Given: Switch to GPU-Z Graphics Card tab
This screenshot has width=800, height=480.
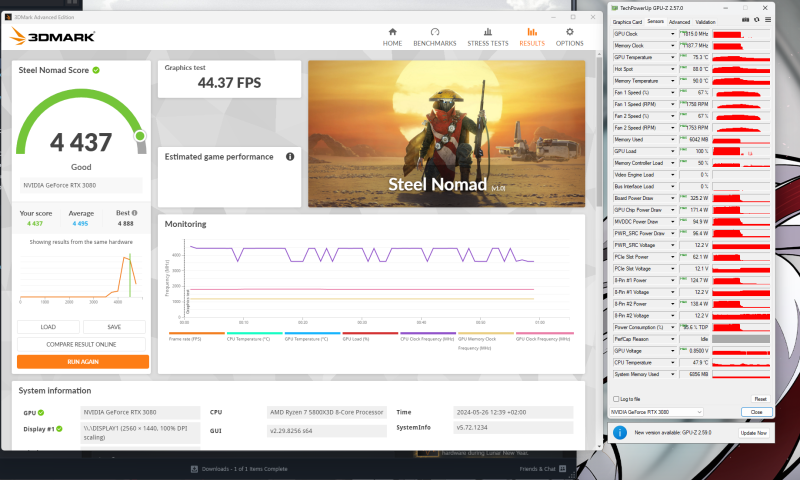Looking at the screenshot, I should (x=627, y=22).
